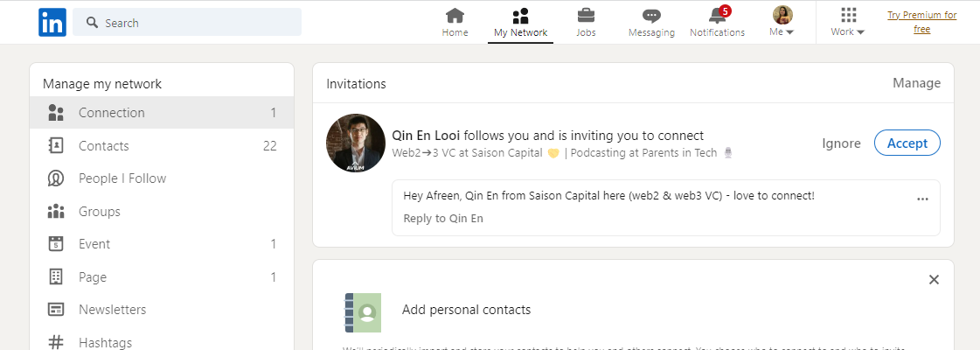Dismiss the Add personal contacts card
980x350 pixels.
934,280
